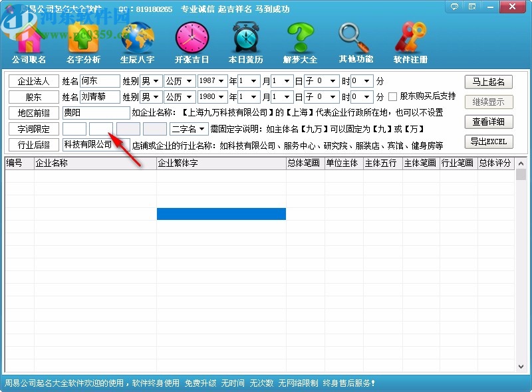
Task: Click the 字词限定 word restriction button
Action: (x=33, y=130)
